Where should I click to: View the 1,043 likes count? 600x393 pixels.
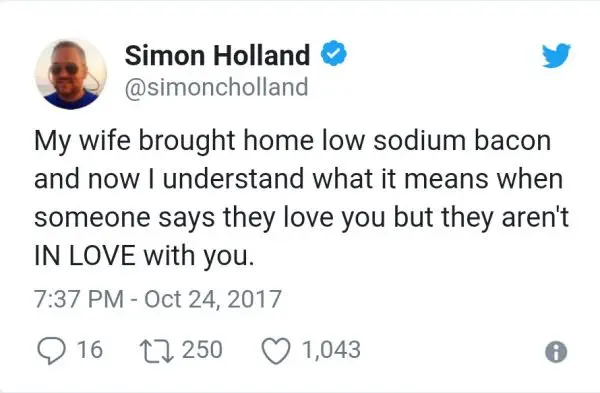pos(332,350)
